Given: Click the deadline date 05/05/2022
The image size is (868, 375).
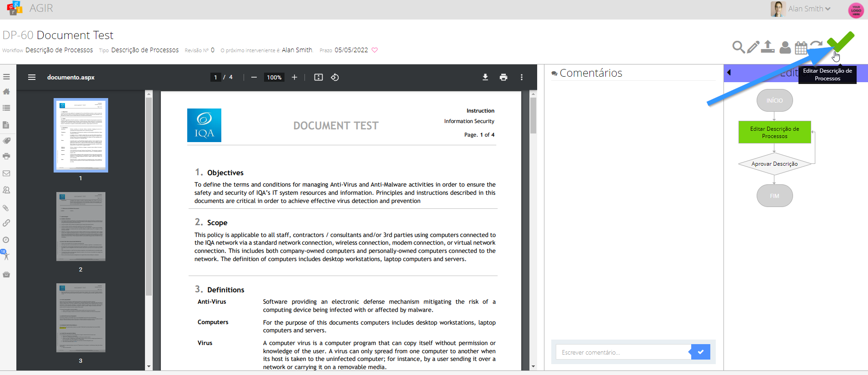Looking at the screenshot, I should pyautogui.click(x=351, y=50).
